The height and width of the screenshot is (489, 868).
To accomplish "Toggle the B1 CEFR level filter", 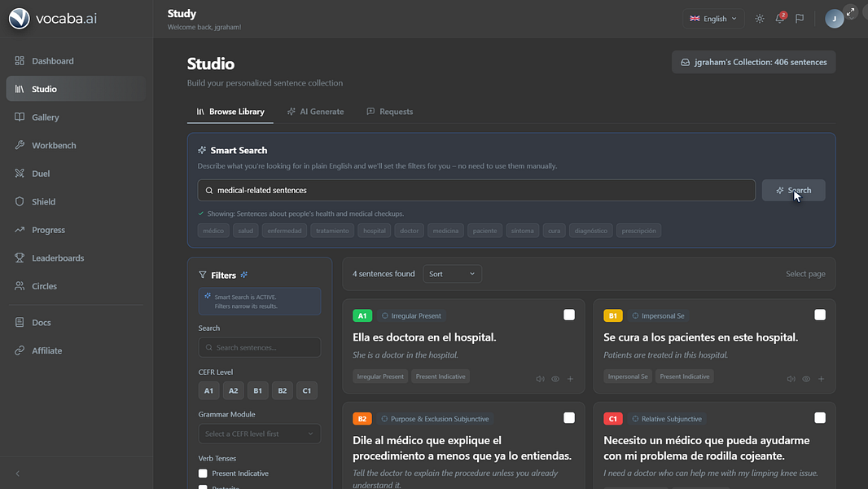I will 257,390.
